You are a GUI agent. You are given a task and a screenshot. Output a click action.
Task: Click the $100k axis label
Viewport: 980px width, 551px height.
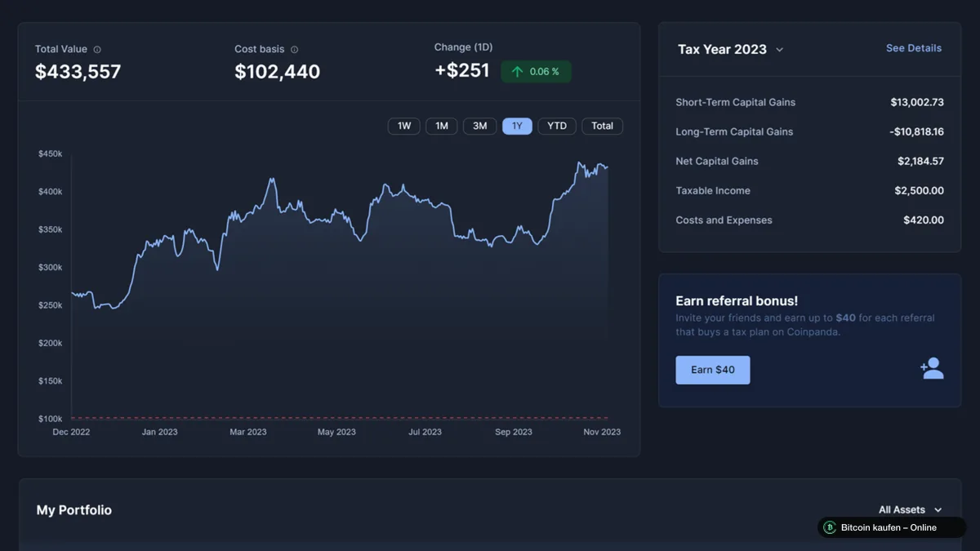(x=50, y=419)
